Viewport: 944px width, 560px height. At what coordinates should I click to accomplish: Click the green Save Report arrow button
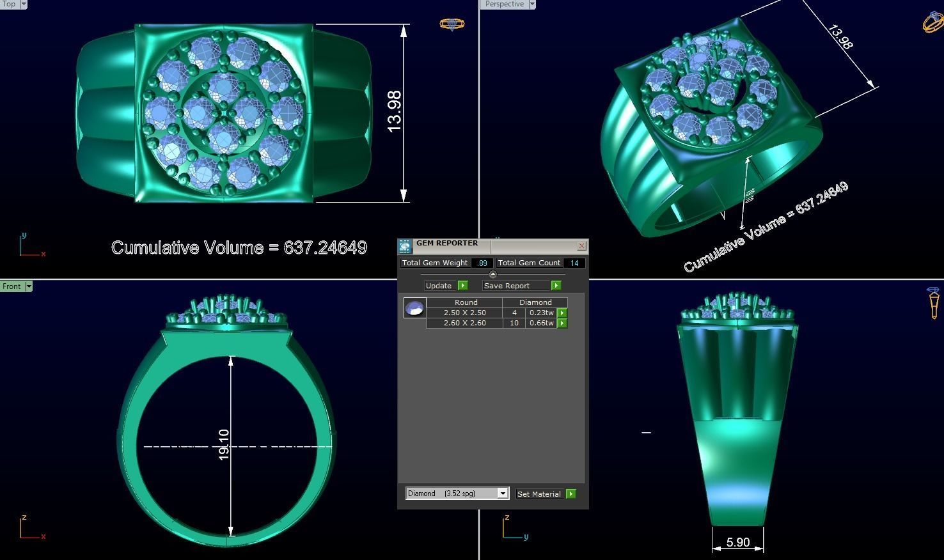coord(556,286)
